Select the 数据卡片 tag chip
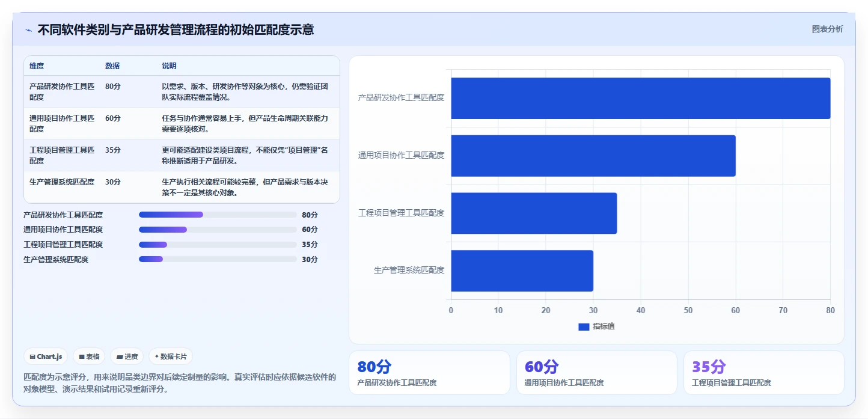This screenshot has height=419, width=868. click(171, 356)
